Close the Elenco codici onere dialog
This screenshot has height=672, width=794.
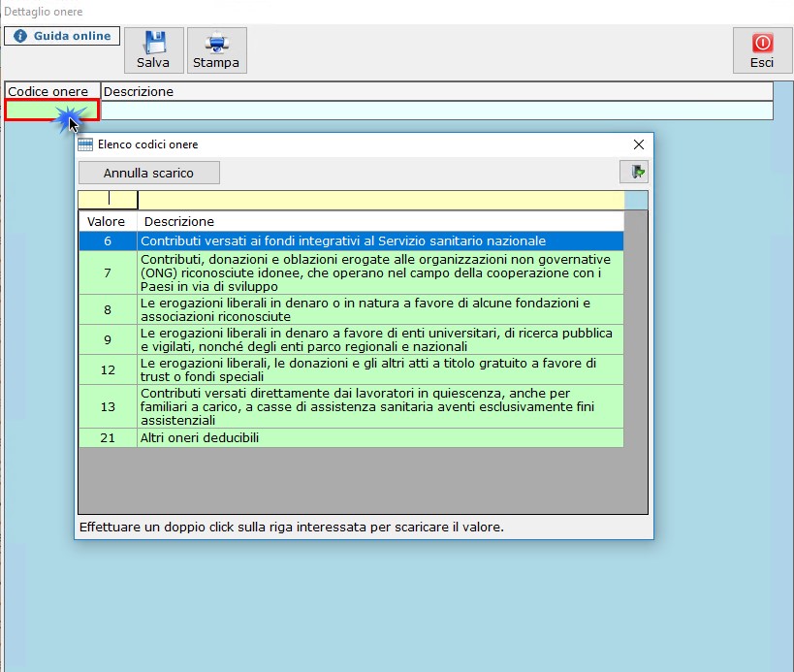click(x=639, y=144)
